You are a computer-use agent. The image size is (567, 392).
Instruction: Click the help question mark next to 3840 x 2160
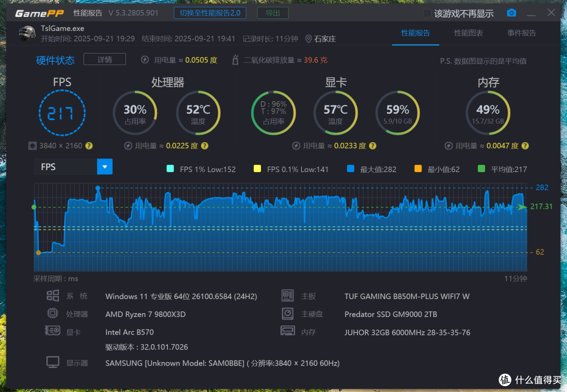click(x=89, y=145)
